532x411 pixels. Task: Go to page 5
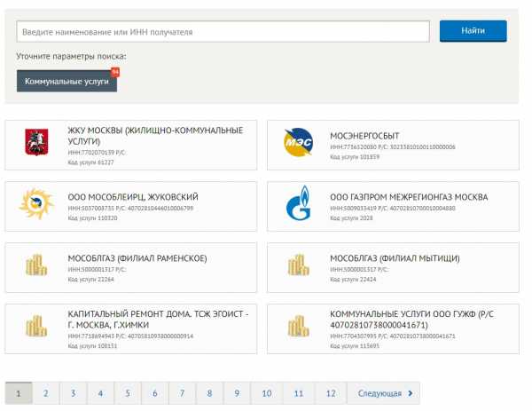[128, 393]
